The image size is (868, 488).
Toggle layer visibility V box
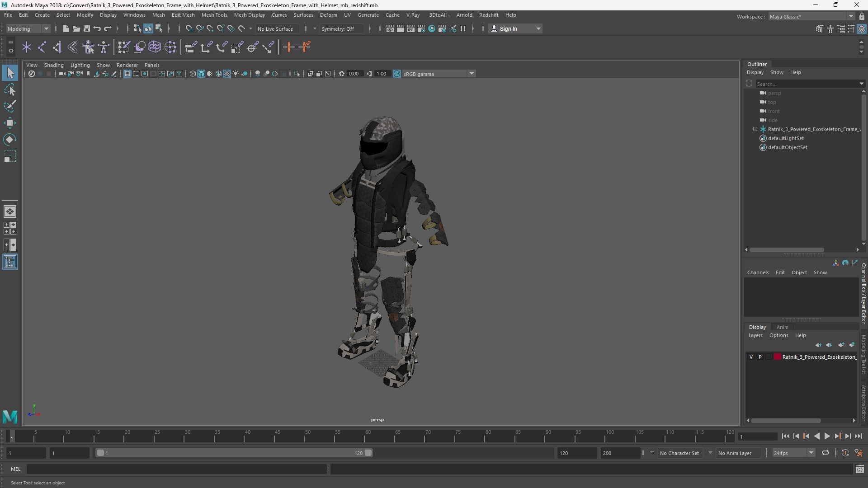[751, 357]
